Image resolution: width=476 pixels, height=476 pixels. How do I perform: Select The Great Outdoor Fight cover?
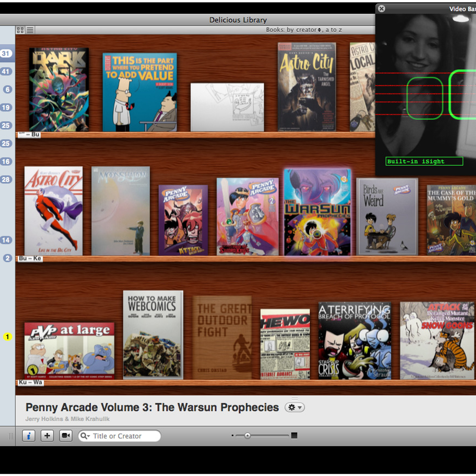[222, 338]
